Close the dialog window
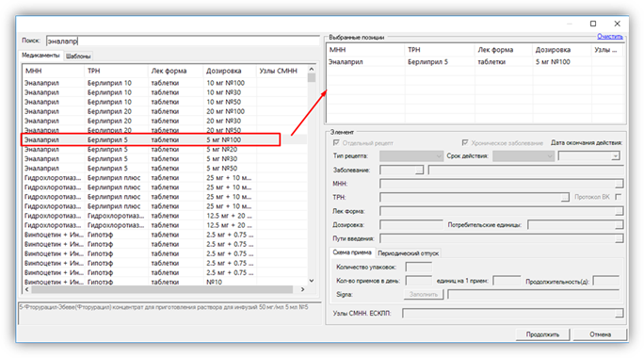 tap(617, 24)
